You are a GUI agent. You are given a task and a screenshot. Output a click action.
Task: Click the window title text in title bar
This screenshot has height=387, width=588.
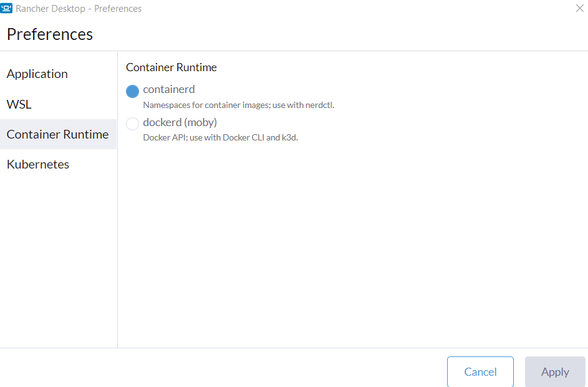pyautogui.click(x=79, y=9)
